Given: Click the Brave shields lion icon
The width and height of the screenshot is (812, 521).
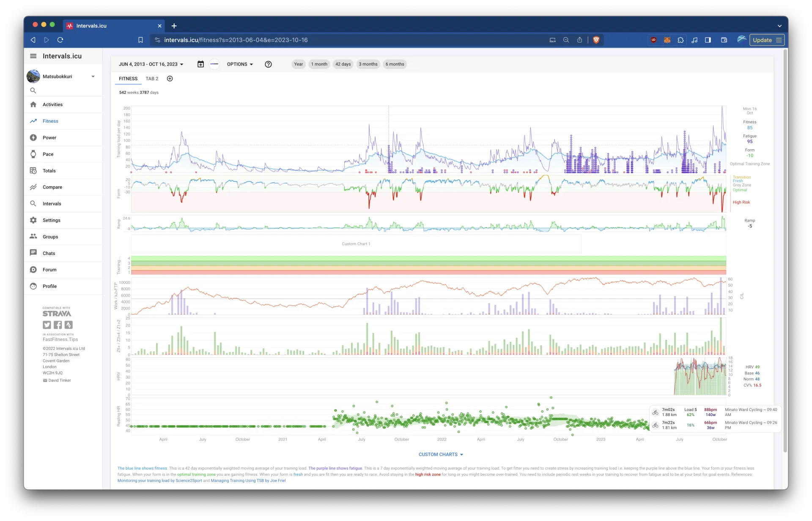Looking at the screenshot, I should pos(596,40).
